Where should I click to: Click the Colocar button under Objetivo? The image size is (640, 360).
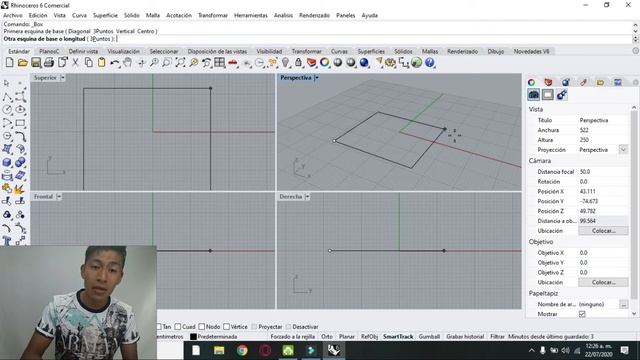coord(603,282)
